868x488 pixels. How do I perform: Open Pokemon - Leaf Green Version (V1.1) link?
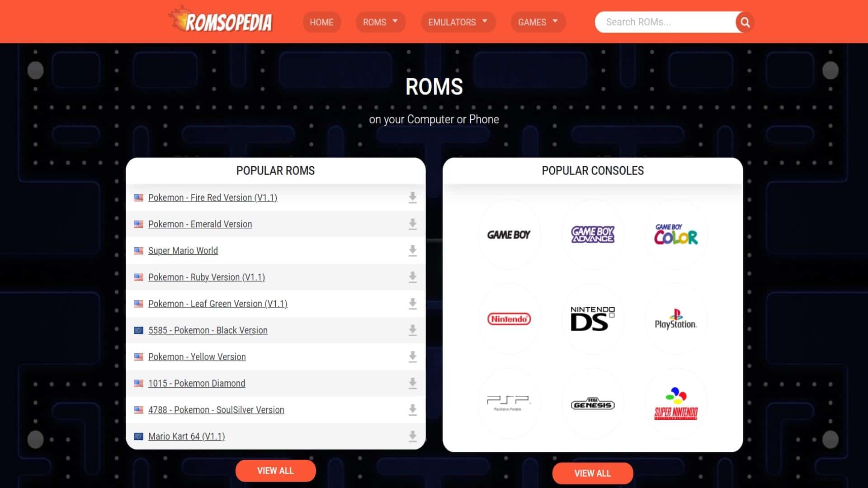tap(218, 304)
